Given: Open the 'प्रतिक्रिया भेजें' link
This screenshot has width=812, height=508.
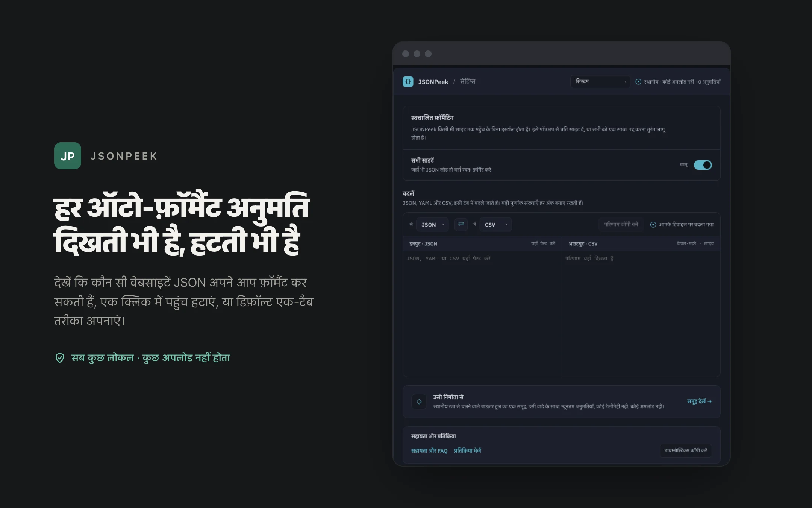Looking at the screenshot, I should [x=468, y=451].
